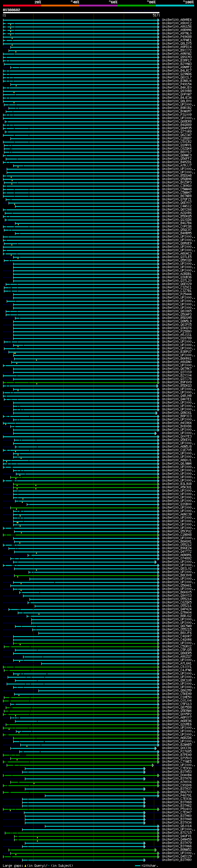This screenshot has height=868, width=197.
Task: Select hit label UniRef100_Q0CC91
Action: [177, 748]
